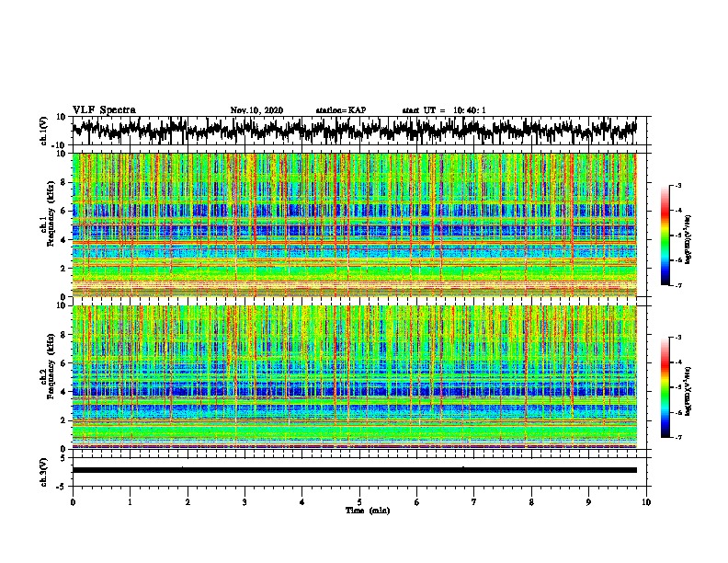Click the '-7' value below ch.2 colorbar

pyautogui.click(x=677, y=438)
